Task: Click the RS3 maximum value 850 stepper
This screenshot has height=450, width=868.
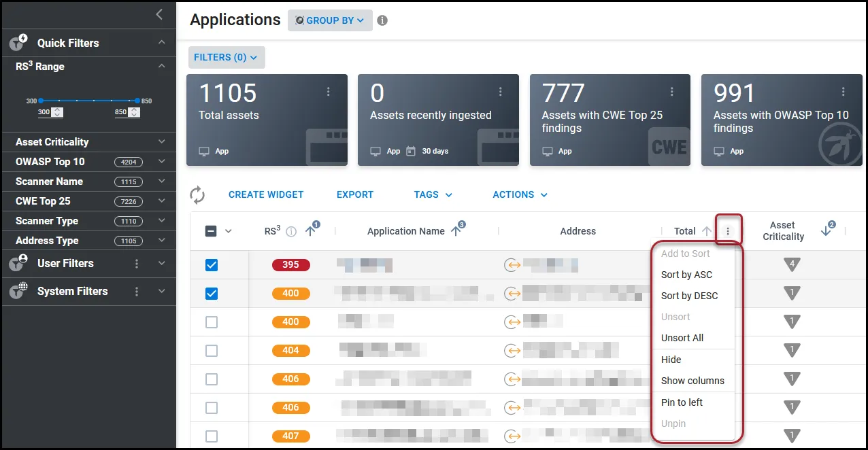Action: (x=135, y=112)
